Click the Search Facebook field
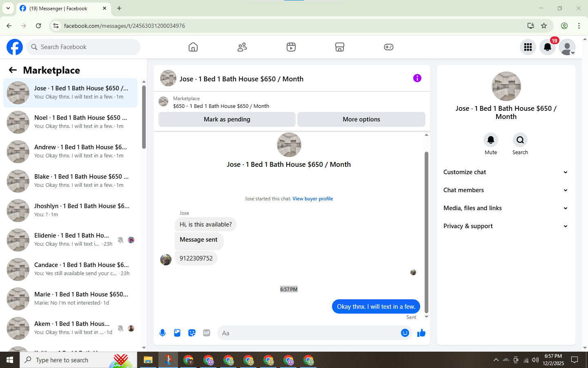Screen dimensions: 588x368 click(x=83, y=47)
